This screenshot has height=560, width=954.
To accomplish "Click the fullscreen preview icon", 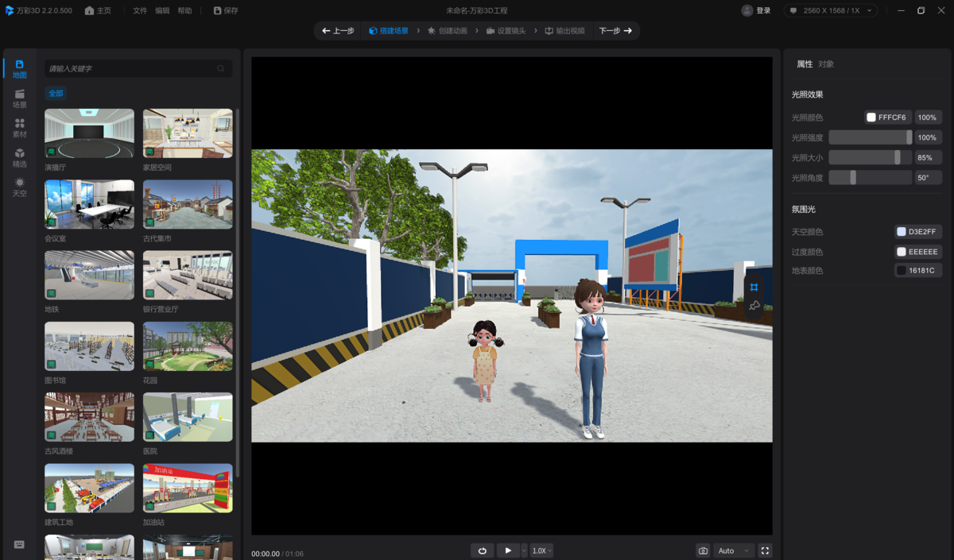I will click(x=765, y=550).
